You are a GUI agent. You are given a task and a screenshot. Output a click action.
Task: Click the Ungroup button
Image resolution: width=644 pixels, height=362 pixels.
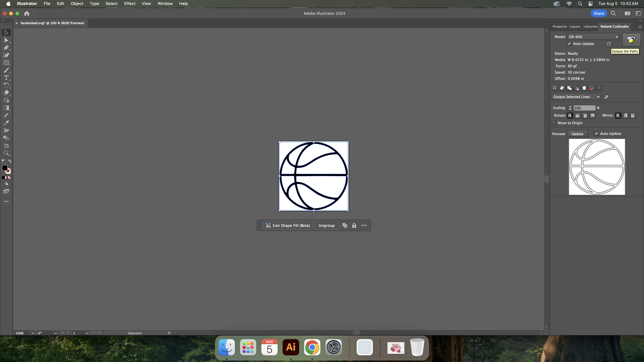[x=326, y=226]
